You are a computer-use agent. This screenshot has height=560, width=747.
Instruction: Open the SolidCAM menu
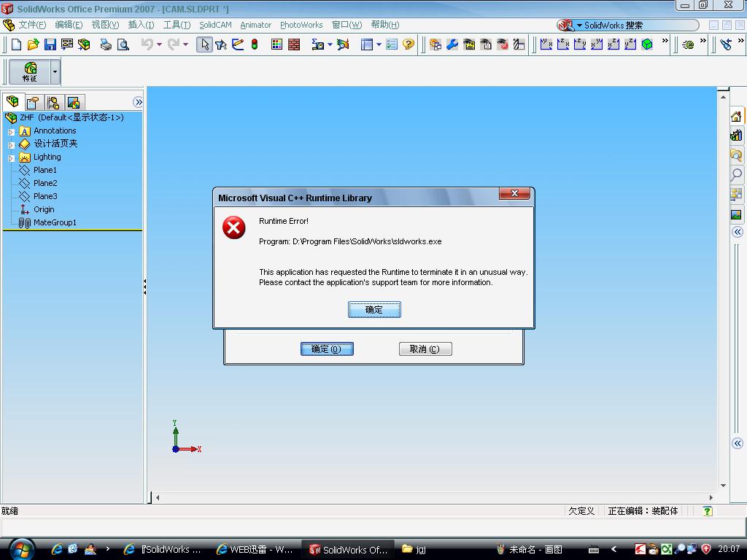215,25
